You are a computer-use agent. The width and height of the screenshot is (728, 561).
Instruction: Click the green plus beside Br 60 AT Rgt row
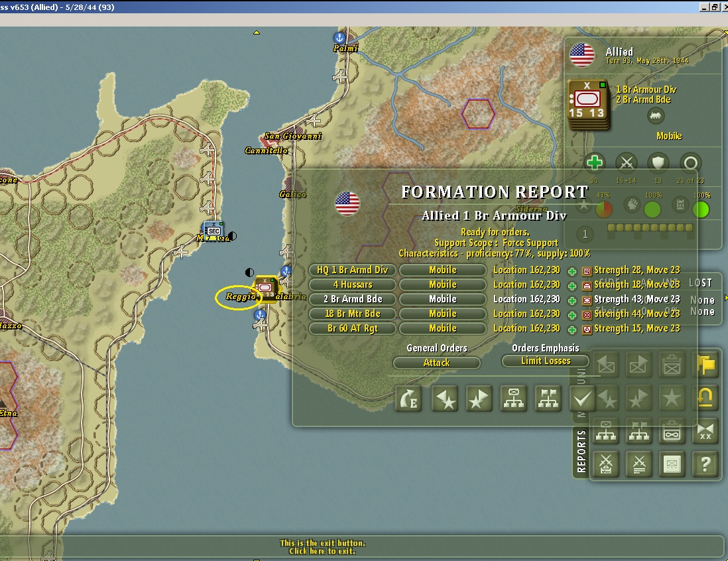click(x=572, y=330)
